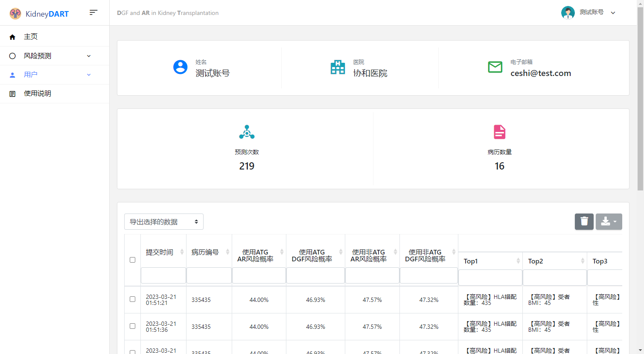Click the hospital building icon
Screen dimensions: 644x354
pyautogui.click(x=338, y=67)
